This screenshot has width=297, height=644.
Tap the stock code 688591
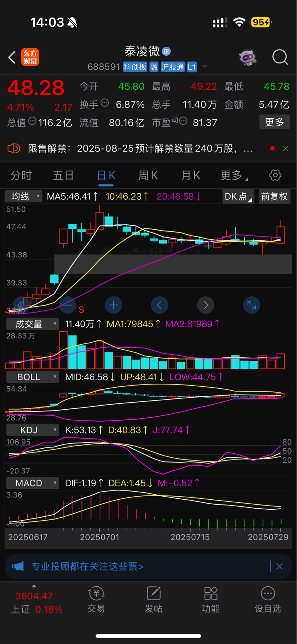tap(104, 67)
